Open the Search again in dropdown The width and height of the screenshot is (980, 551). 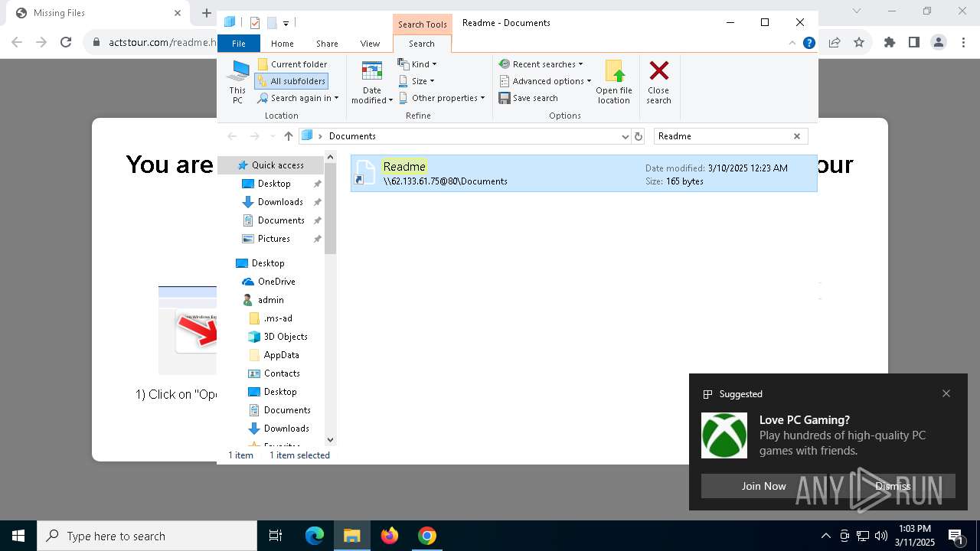pos(297,98)
